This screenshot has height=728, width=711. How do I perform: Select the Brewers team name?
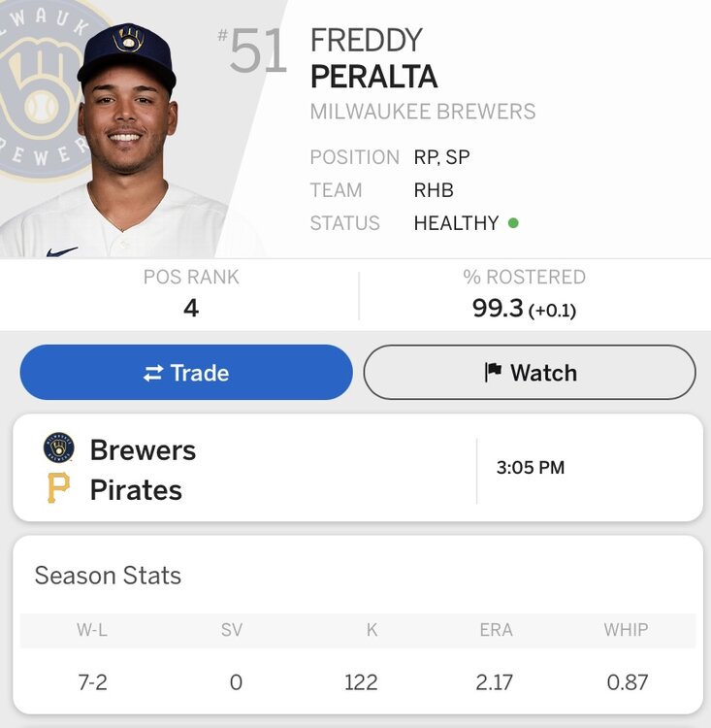(143, 450)
